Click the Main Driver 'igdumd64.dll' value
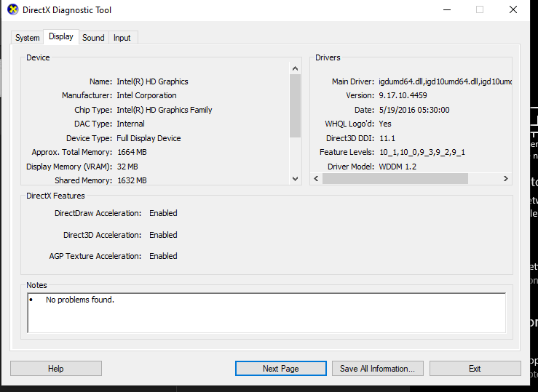The height and width of the screenshot is (392, 538). (445, 81)
